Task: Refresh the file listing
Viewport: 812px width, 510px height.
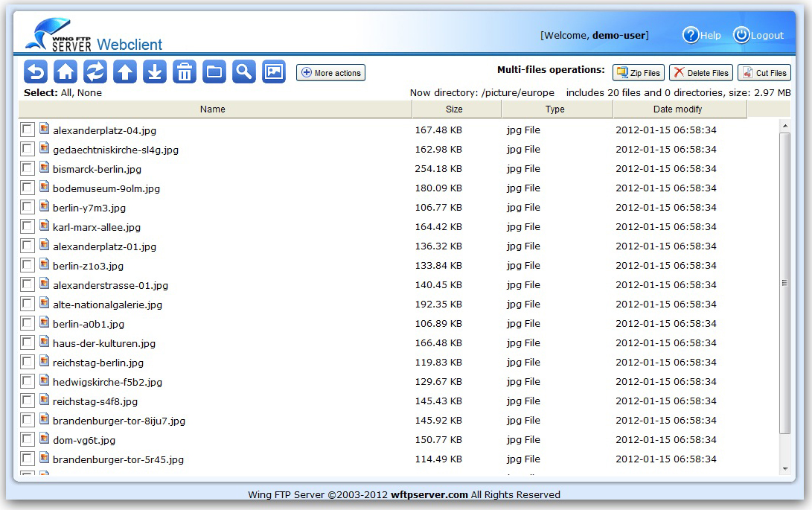Action: tap(95, 71)
